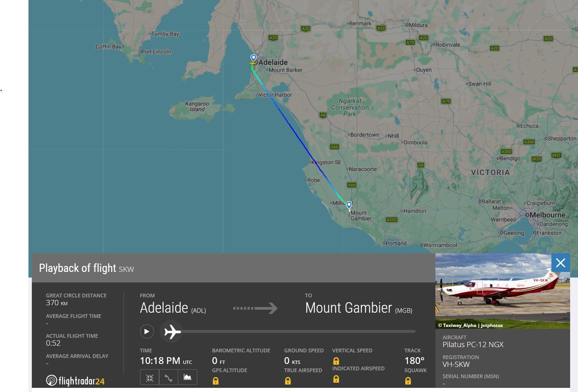Click the True Airspeed padlock
This screenshot has height=392, width=578.
click(x=288, y=381)
